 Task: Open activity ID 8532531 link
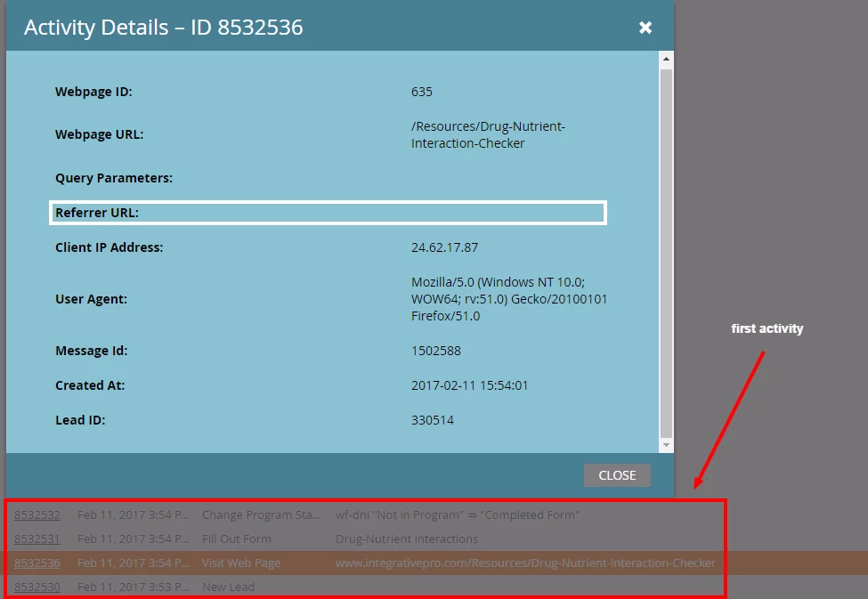pyautogui.click(x=37, y=538)
